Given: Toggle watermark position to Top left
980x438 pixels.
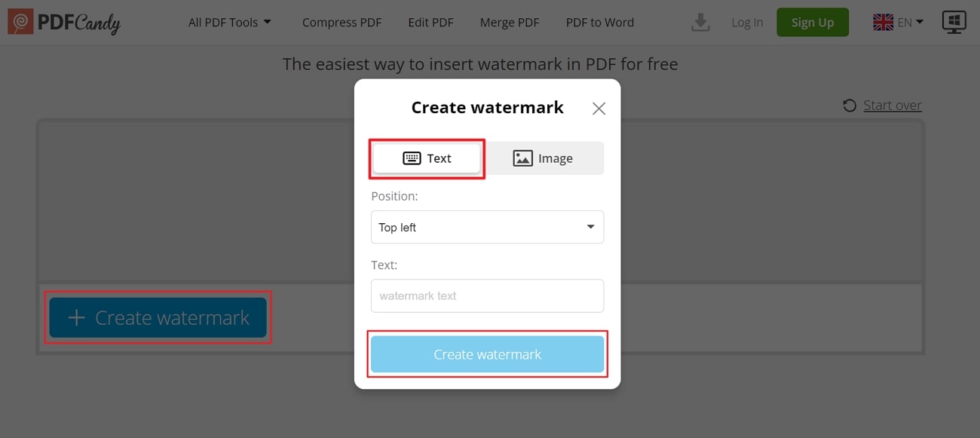Looking at the screenshot, I should coord(487,227).
